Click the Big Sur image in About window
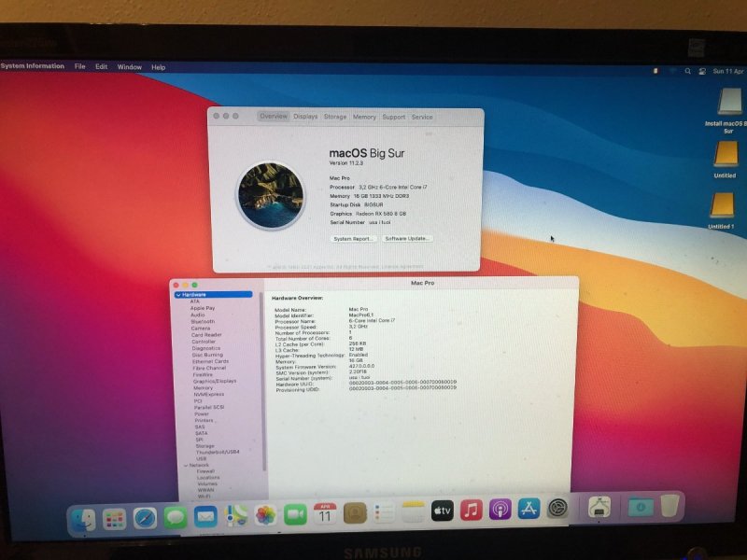Screen dimensions: 747x560 coord(271,195)
